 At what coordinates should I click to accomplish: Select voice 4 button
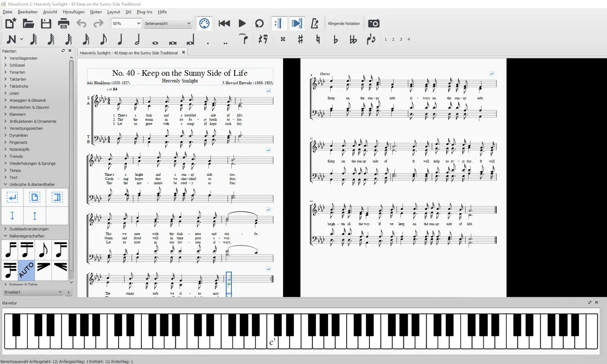[x=409, y=39]
